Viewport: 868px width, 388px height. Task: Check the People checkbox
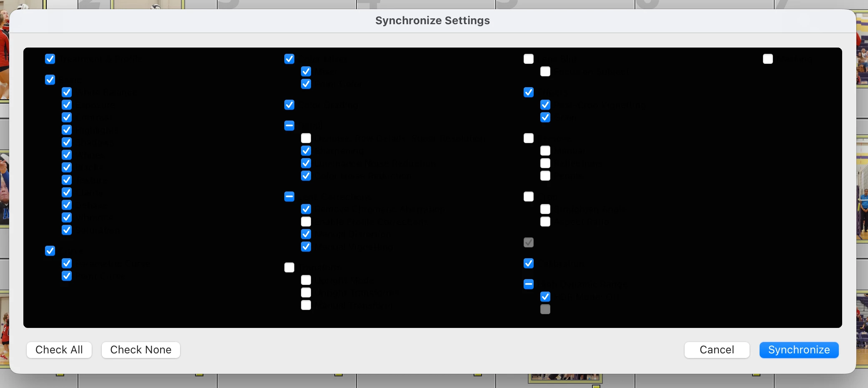(x=545, y=176)
